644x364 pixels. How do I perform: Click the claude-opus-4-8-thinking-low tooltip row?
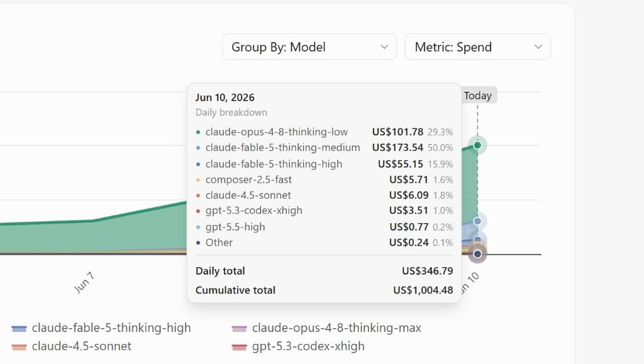(324, 132)
